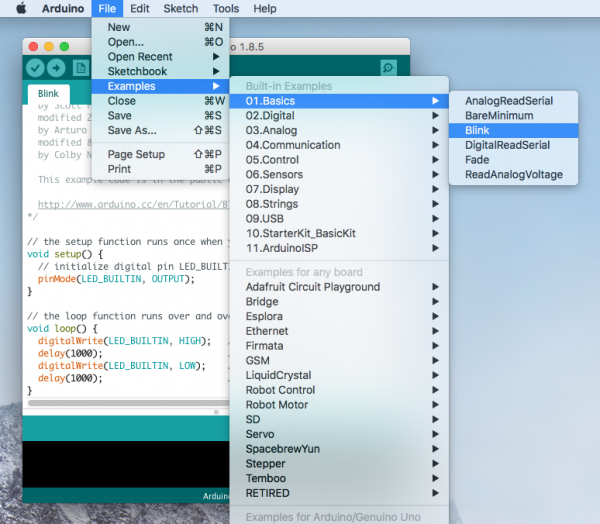Click the Upload arrow toolbar icon
600x524 pixels.
56,68
